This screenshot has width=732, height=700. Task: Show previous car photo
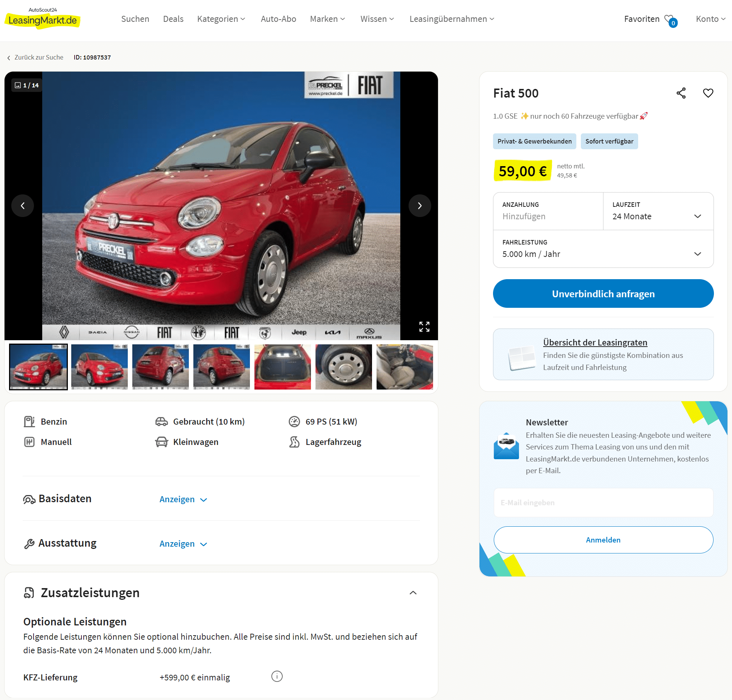pos(23,206)
